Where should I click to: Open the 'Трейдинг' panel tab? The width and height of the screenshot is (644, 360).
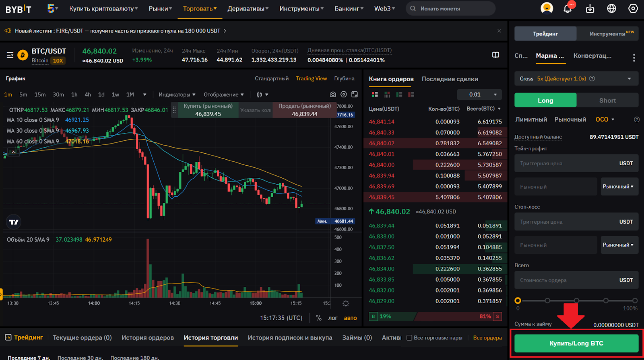pyautogui.click(x=545, y=34)
